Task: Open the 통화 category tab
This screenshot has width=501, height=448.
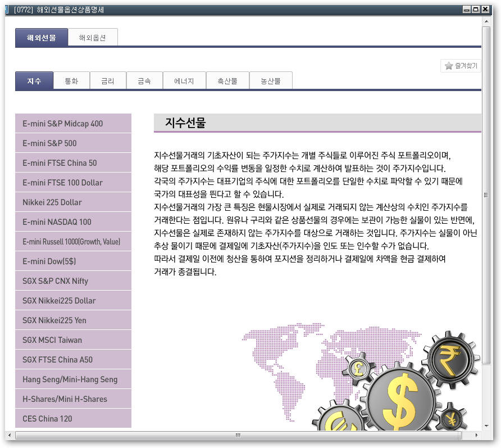Action: click(72, 80)
